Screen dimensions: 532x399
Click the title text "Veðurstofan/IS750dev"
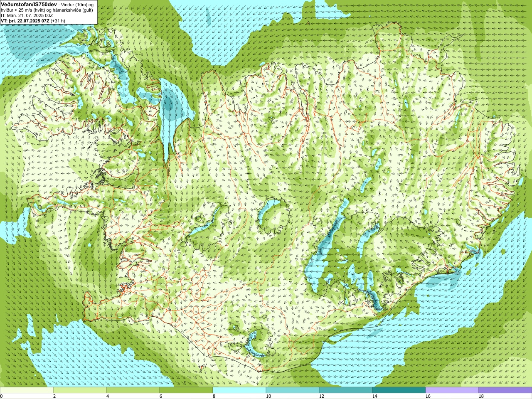[x=29, y=4]
